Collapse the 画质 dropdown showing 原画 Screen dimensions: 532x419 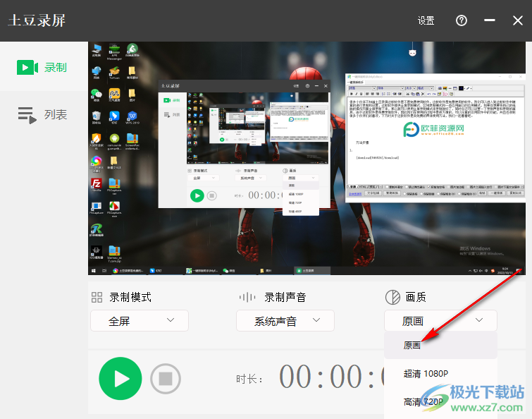[x=440, y=320]
